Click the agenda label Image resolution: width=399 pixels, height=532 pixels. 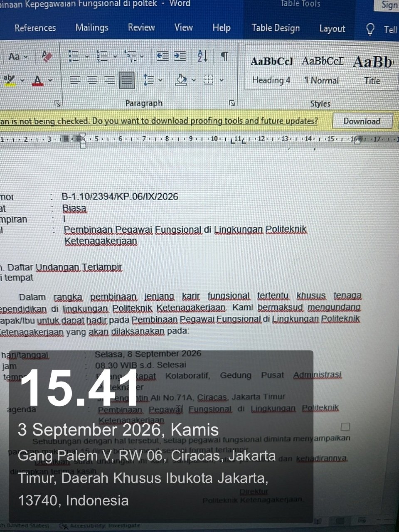tap(21, 409)
